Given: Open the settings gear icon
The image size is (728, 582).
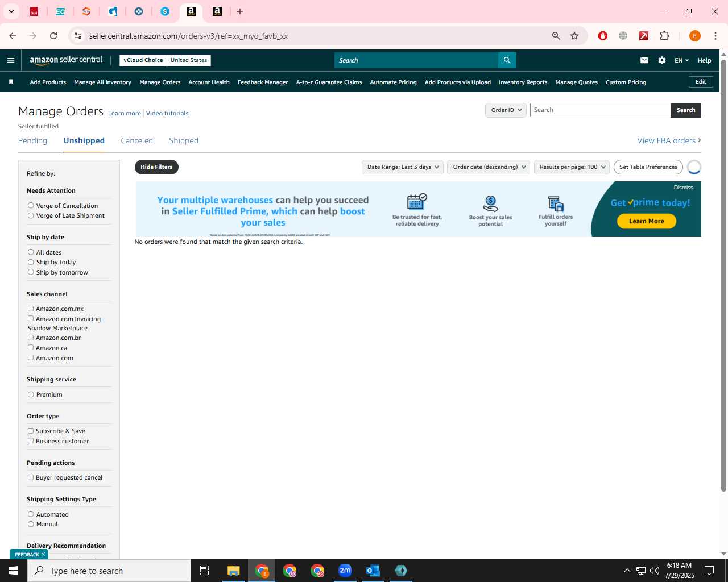Looking at the screenshot, I should coord(662,60).
